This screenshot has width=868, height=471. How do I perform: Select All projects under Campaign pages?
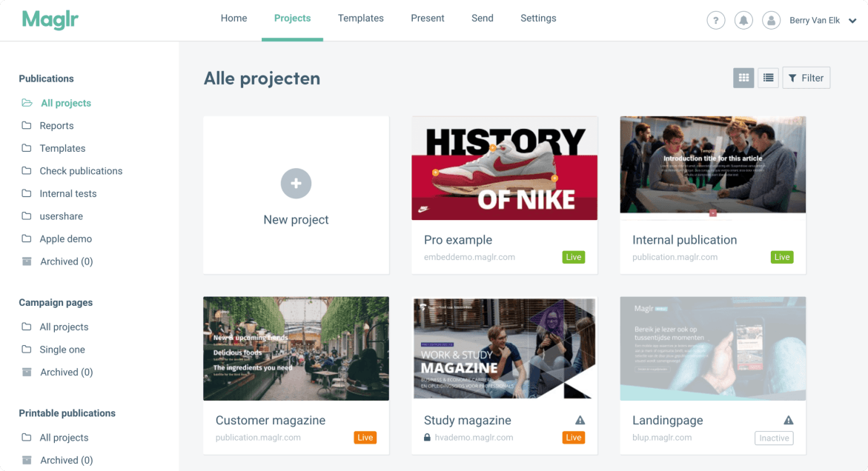(x=64, y=327)
